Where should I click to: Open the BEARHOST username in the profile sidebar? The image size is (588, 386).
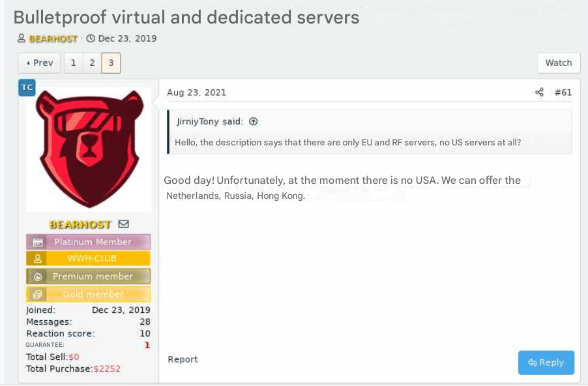point(80,224)
